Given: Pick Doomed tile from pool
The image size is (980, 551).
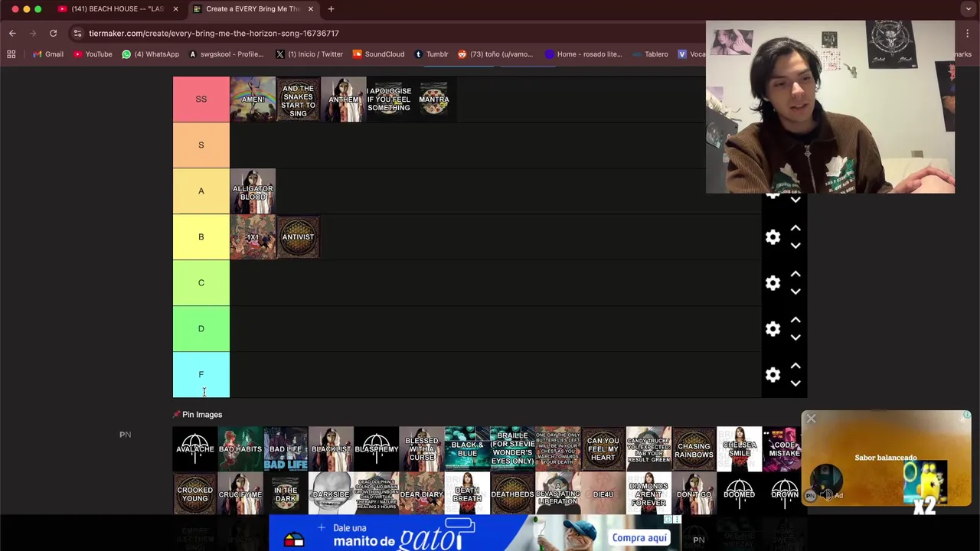Looking at the screenshot, I should [740, 494].
